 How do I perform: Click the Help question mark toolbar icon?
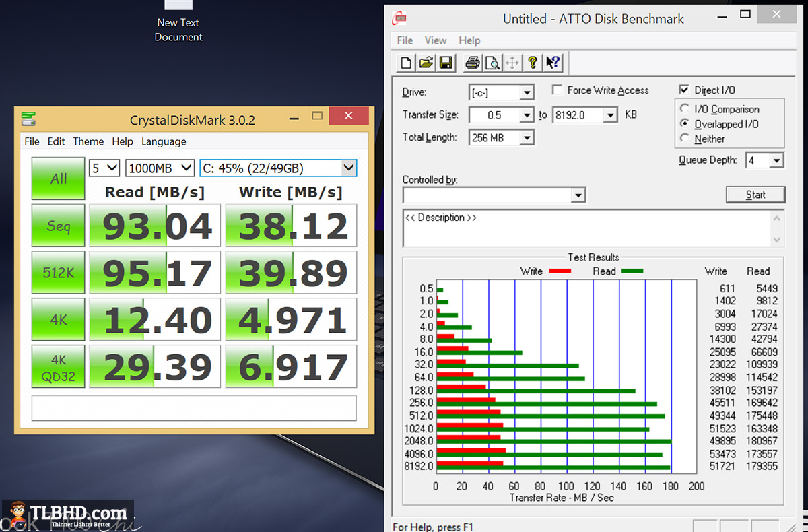[533, 63]
